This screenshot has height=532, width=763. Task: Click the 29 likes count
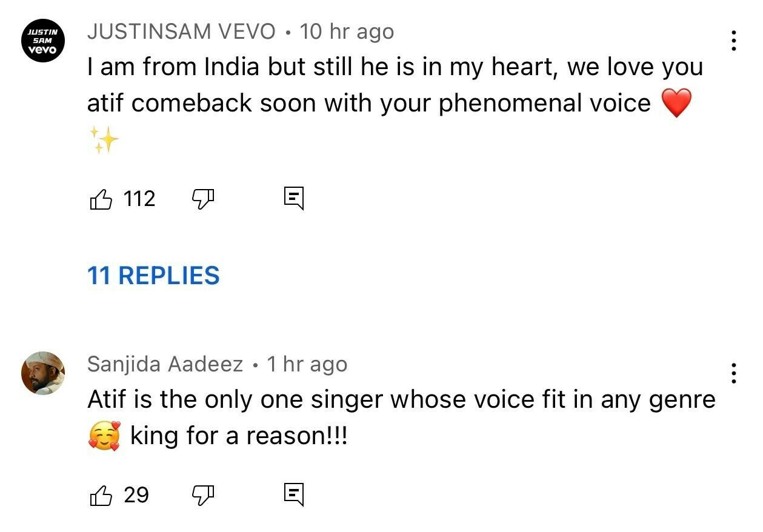tap(136, 495)
